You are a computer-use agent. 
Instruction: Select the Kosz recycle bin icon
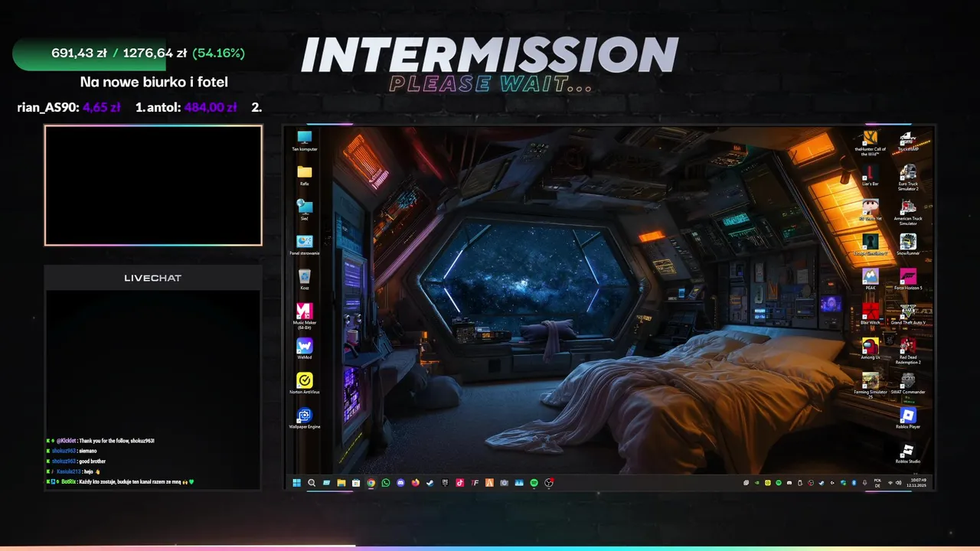(304, 279)
